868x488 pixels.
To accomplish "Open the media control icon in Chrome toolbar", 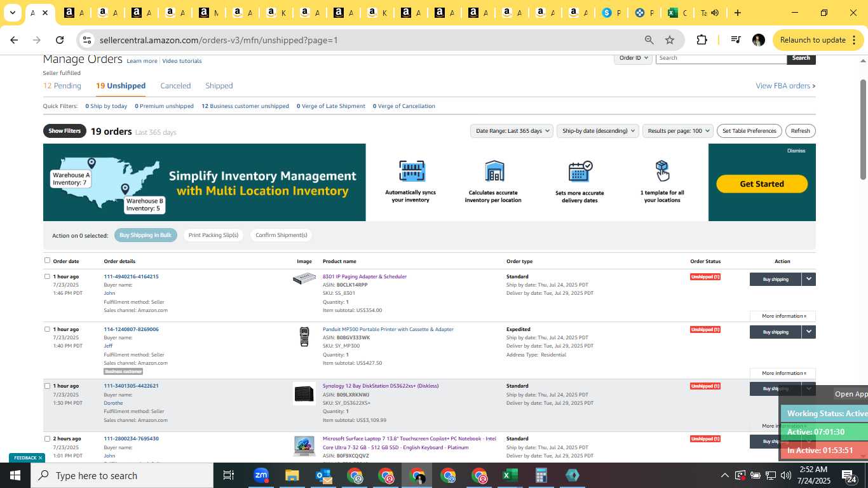I will (736, 40).
